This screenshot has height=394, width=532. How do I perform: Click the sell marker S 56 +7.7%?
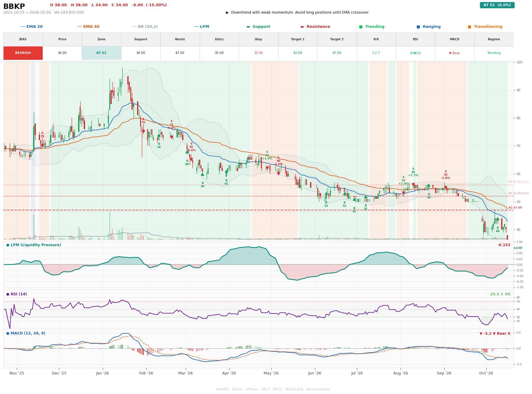tap(413, 185)
